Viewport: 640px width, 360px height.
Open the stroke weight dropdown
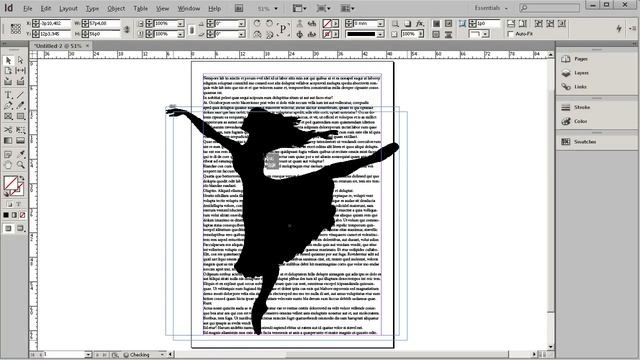coord(380,24)
